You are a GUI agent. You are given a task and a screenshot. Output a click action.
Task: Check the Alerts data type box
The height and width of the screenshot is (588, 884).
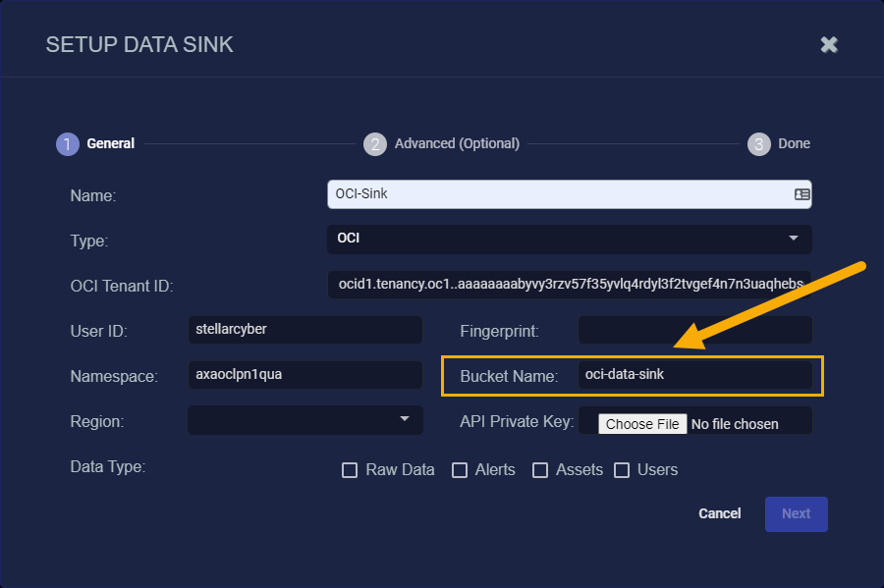click(460, 470)
